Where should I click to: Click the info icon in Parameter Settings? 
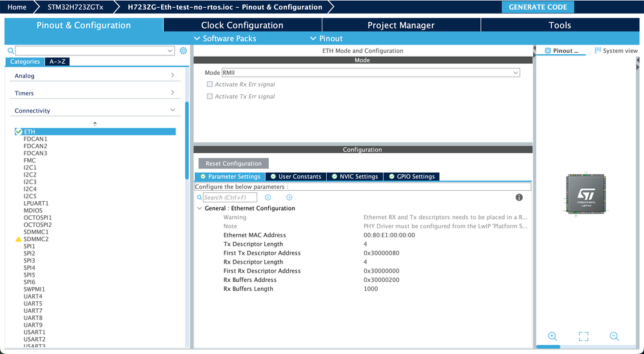pyautogui.click(x=519, y=197)
